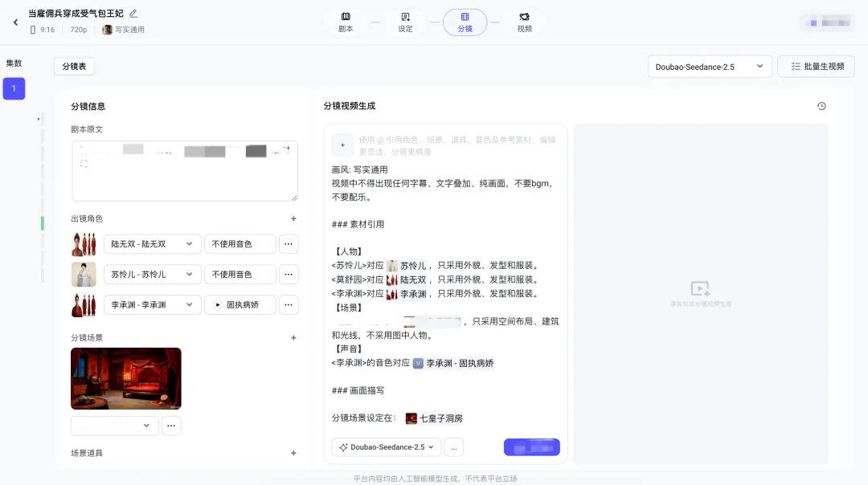Click the 苏怜儿 character thumbnail

(x=84, y=275)
